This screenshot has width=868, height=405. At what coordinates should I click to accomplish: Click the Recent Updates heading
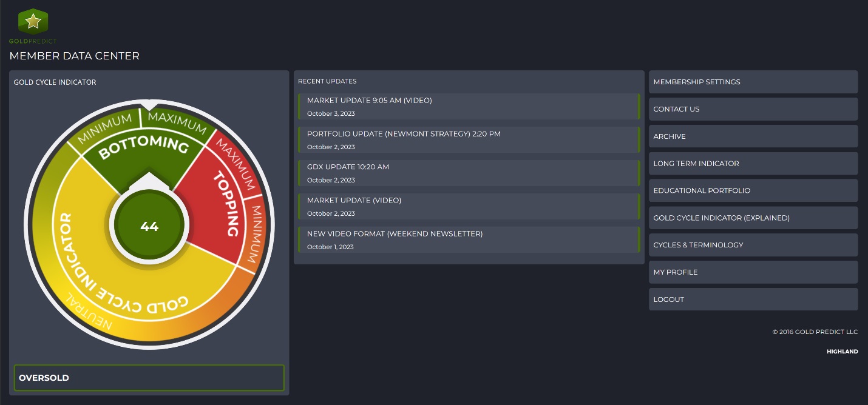pyautogui.click(x=327, y=81)
